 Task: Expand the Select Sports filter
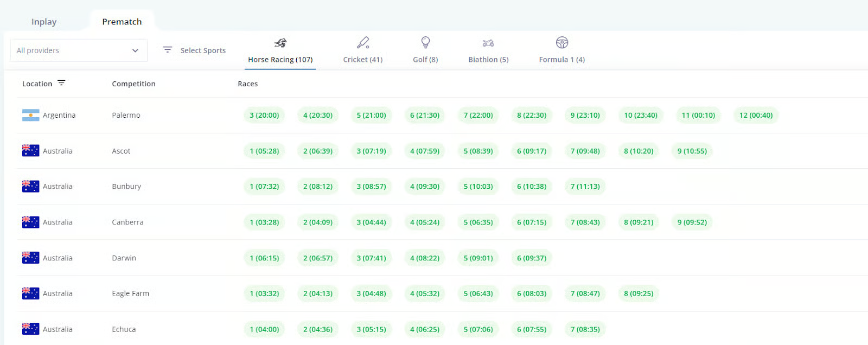tap(203, 50)
